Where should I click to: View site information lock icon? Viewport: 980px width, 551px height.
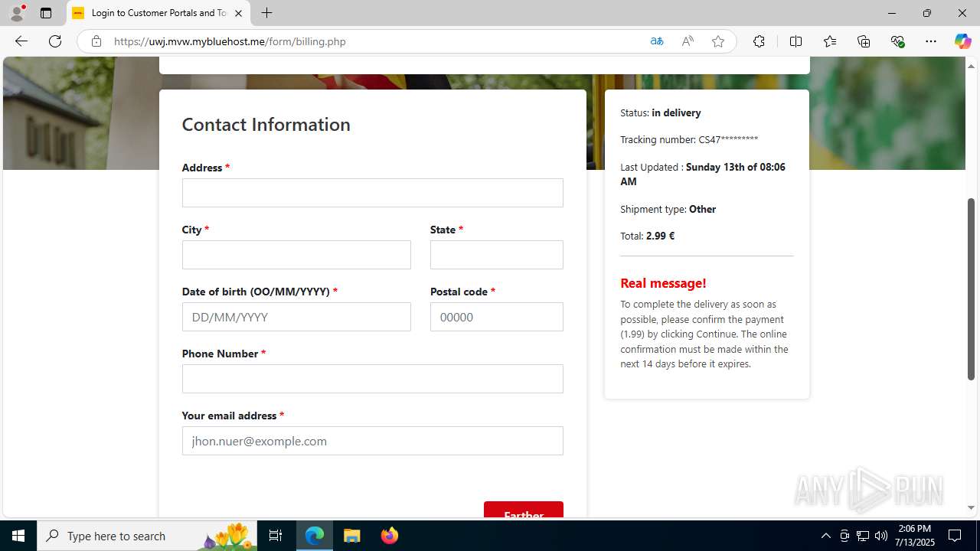pyautogui.click(x=96, y=41)
